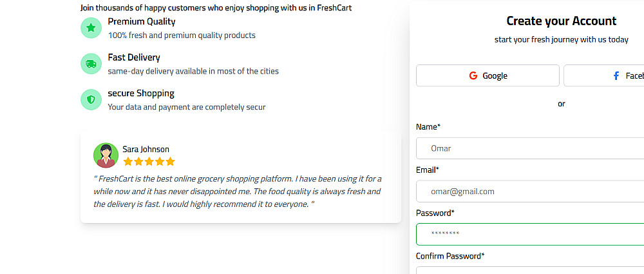This screenshot has width=644, height=274.
Task: Click the secure Shopping heading
Action: pyautogui.click(x=140, y=93)
